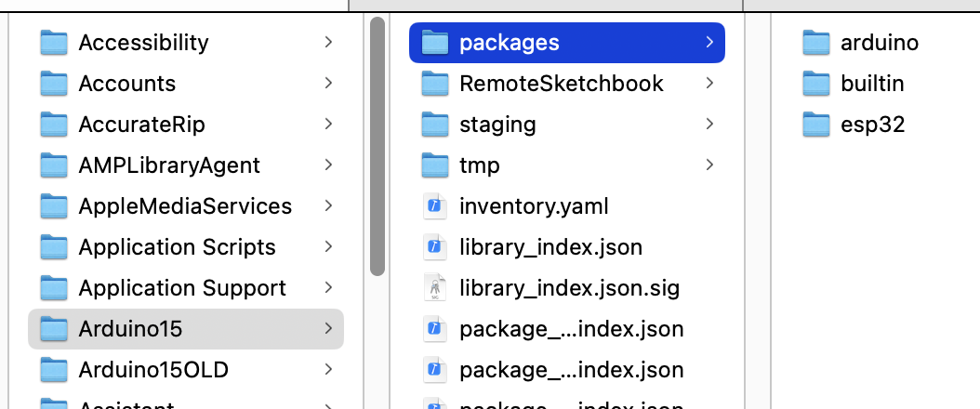Screen dimensions: 980x409
Task: Expand the packages folder chevron
Action: click(709, 43)
